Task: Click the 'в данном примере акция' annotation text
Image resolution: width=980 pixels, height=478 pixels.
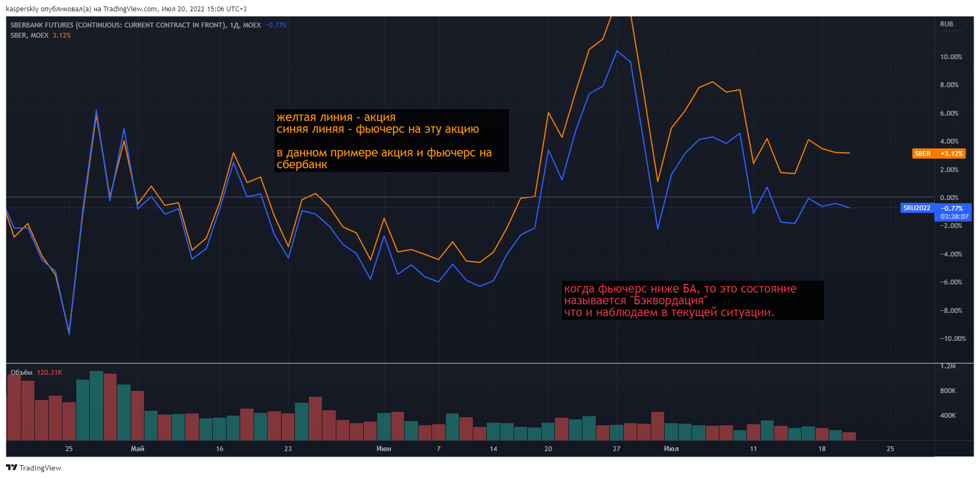Action: 384,159
